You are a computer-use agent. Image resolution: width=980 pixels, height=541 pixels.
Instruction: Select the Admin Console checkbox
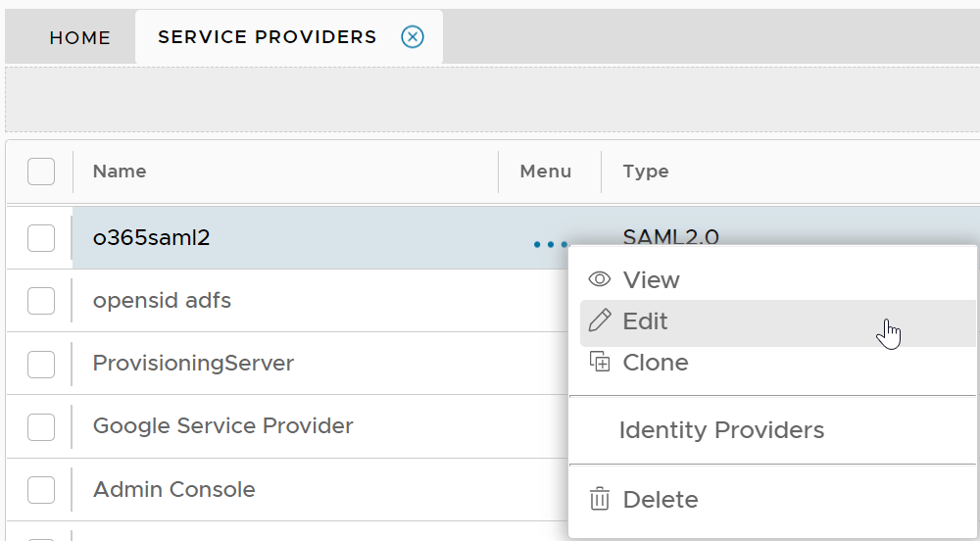pyautogui.click(x=41, y=490)
